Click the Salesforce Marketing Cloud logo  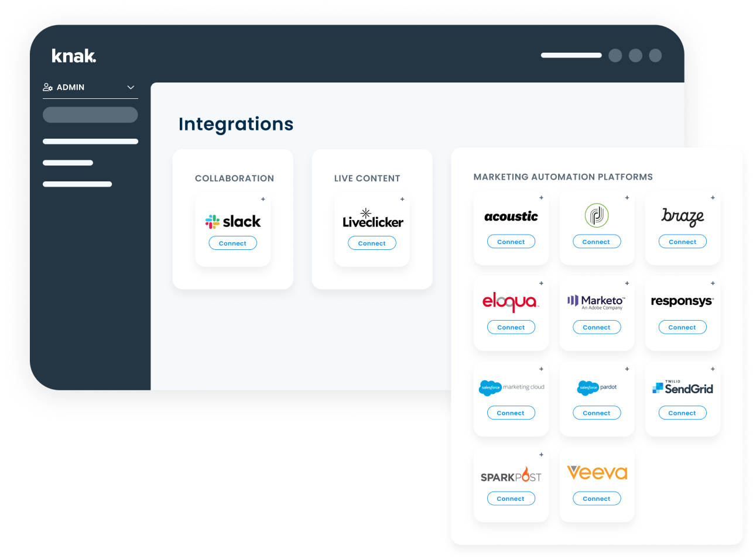[x=512, y=387]
